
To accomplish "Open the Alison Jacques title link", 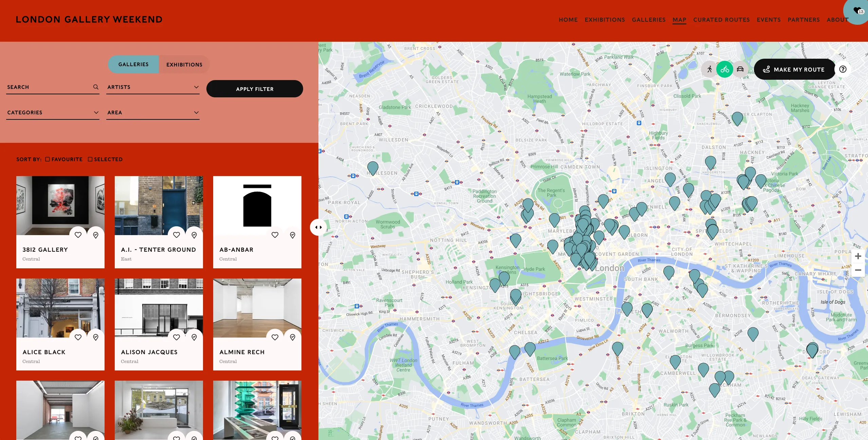I will pos(149,352).
